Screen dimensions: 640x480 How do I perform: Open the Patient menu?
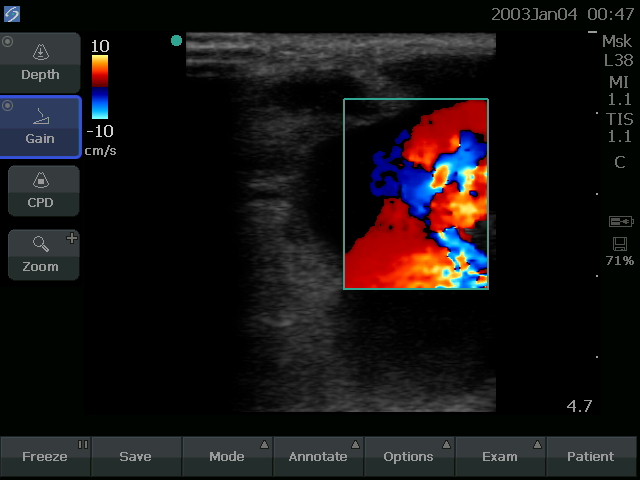591,456
